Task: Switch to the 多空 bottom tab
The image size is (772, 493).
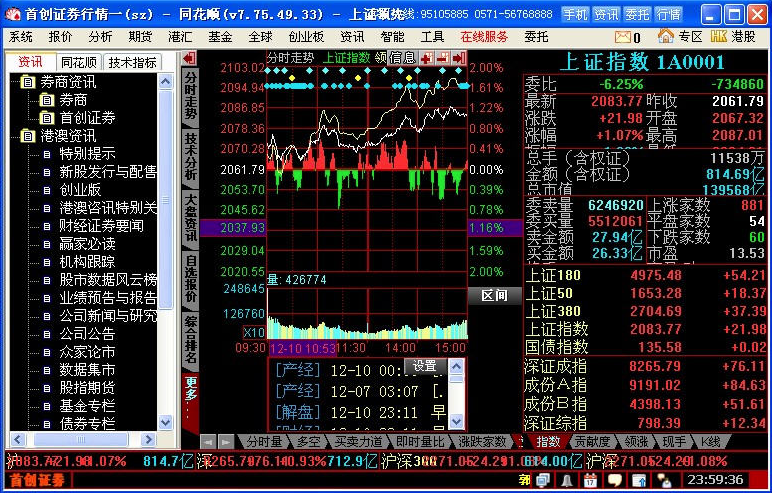Action: [x=309, y=442]
